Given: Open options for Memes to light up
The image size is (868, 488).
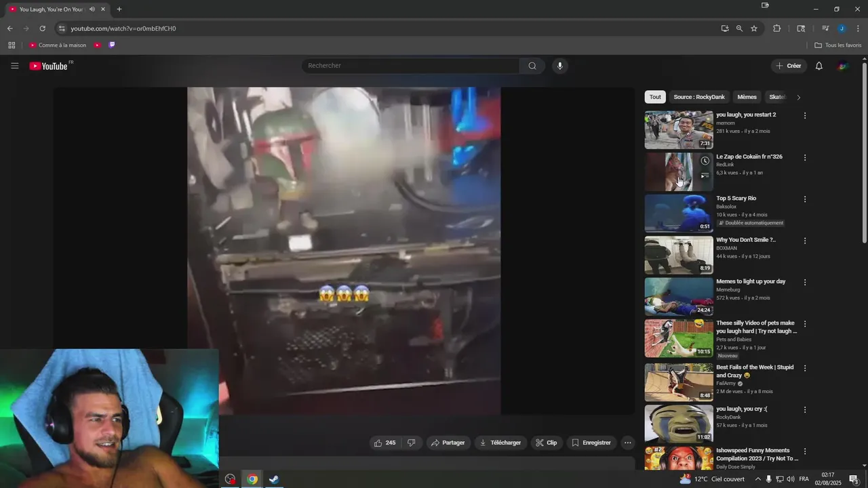Looking at the screenshot, I should click(x=805, y=283).
